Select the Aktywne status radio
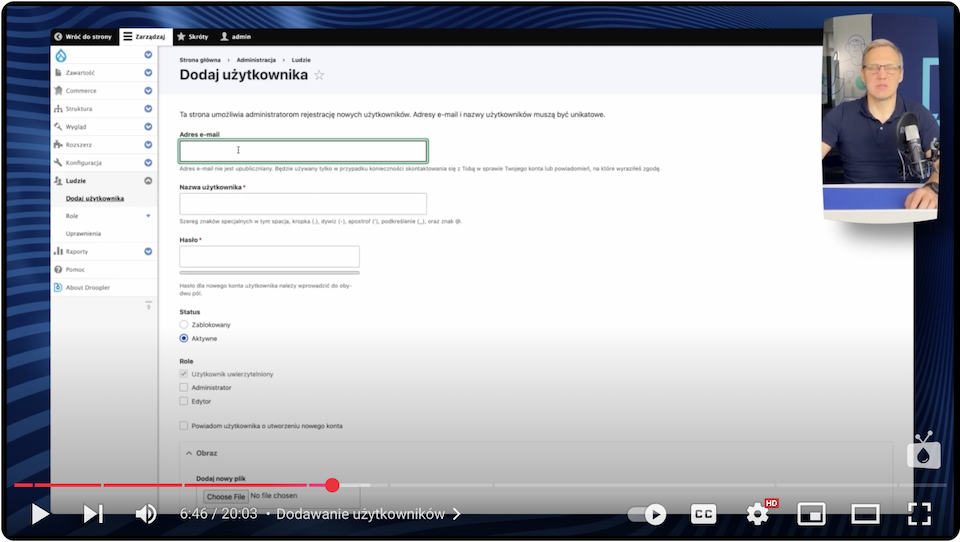Image resolution: width=960 pixels, height=542 pixels. [184, 338]
